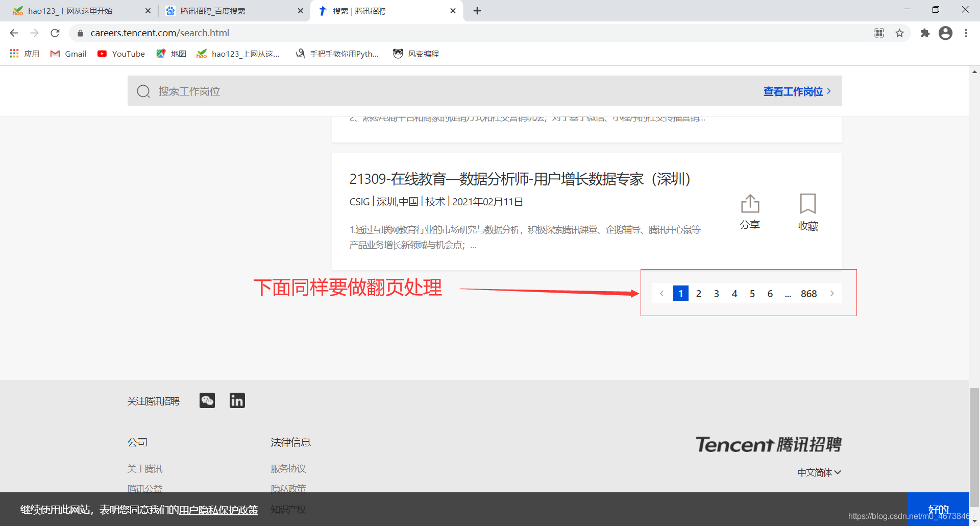The height and width of the screenshot is (526, 980).
Task: Go to page 2
Action: [699, 294]
